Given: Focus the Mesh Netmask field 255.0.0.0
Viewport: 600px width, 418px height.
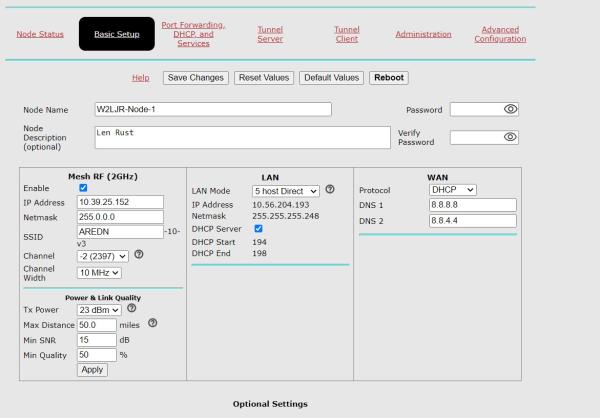Looking at the screenshot, I should [120, 217].
